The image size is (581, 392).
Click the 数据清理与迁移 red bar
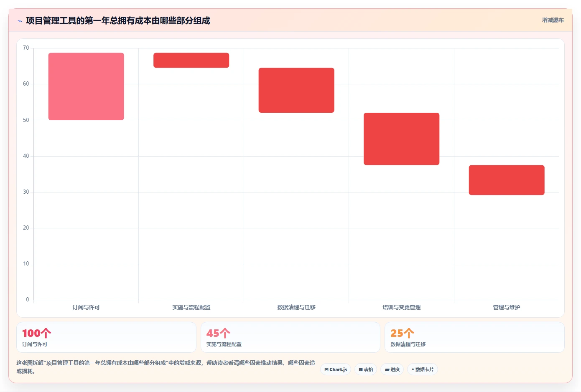point(296,90)
